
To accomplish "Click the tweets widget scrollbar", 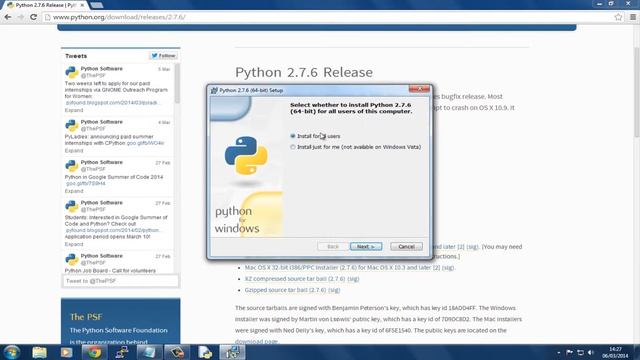I will (x=177, y=84).
